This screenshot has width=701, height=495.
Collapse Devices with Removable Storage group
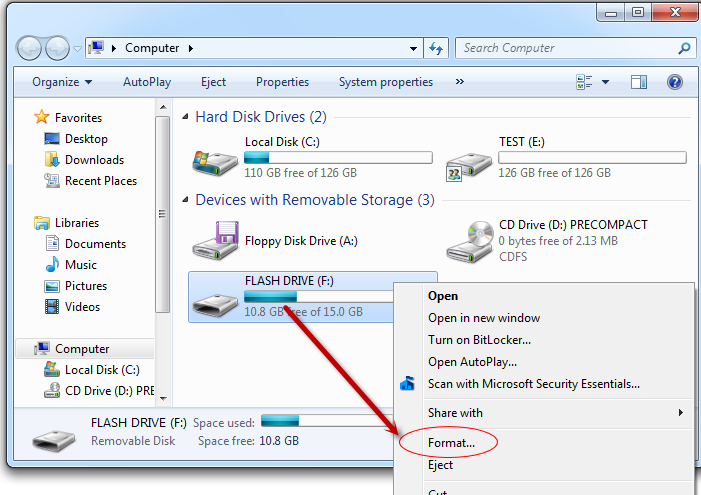coord(185,200)
